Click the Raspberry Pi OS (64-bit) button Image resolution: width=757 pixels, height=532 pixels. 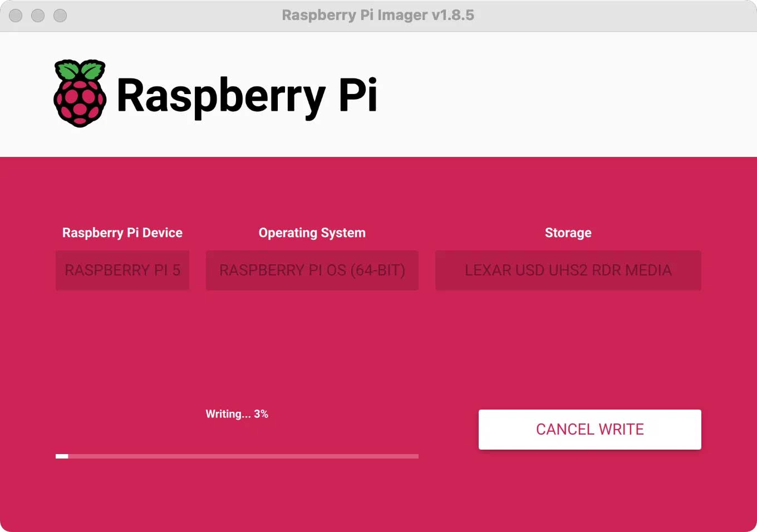[312, 270]
